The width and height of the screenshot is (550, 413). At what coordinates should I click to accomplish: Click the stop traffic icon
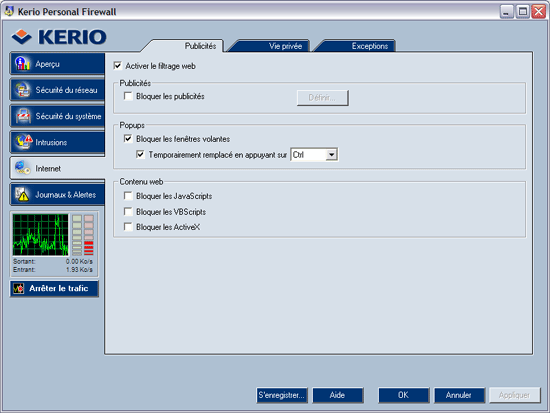(x=19, y=288)
